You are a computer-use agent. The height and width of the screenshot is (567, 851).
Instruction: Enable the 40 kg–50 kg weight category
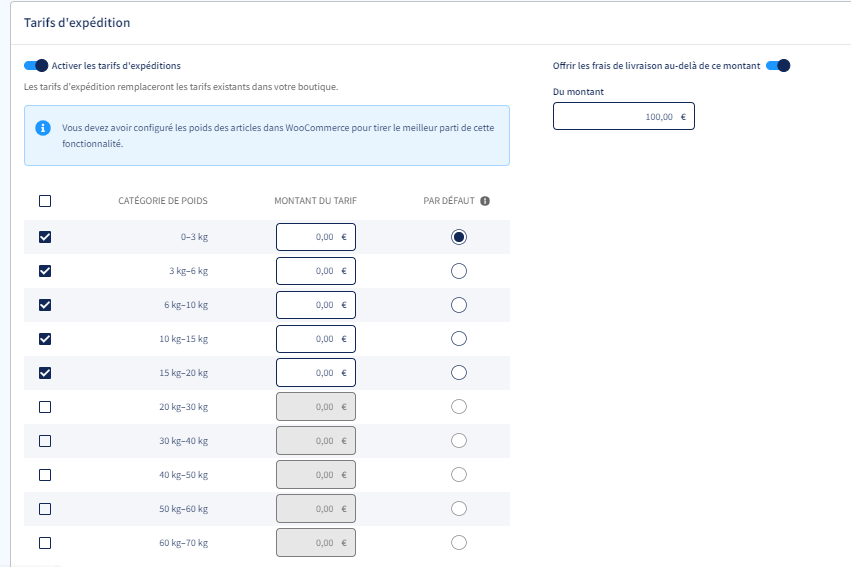[x=45, y=475]
